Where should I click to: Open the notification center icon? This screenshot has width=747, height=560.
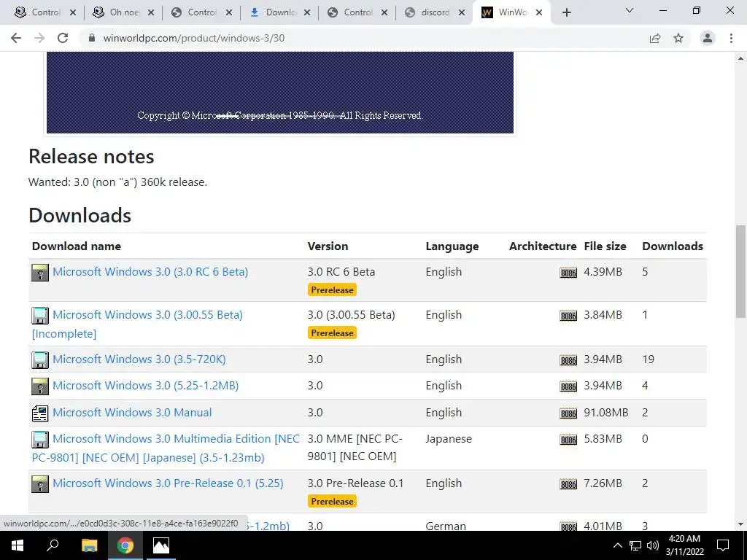[x=723, y=545]
